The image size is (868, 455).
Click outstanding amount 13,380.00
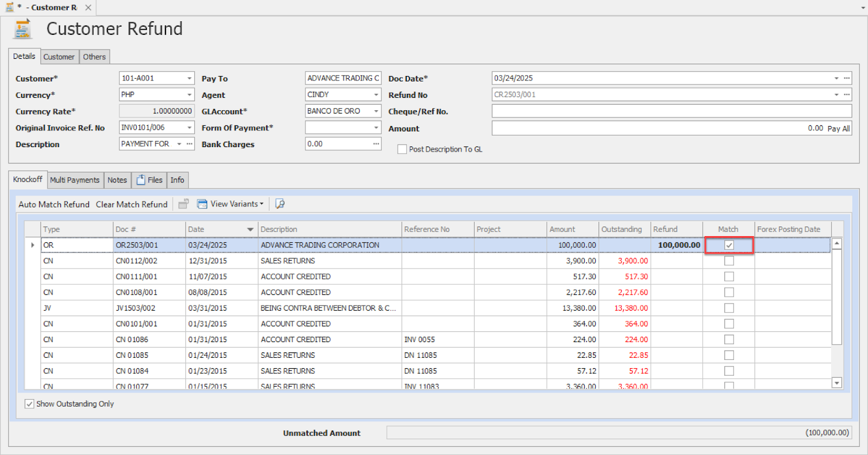point(631,308)
